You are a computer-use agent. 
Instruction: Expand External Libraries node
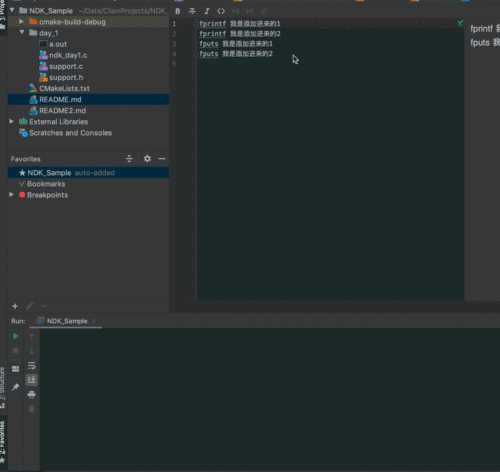[11, 121]
